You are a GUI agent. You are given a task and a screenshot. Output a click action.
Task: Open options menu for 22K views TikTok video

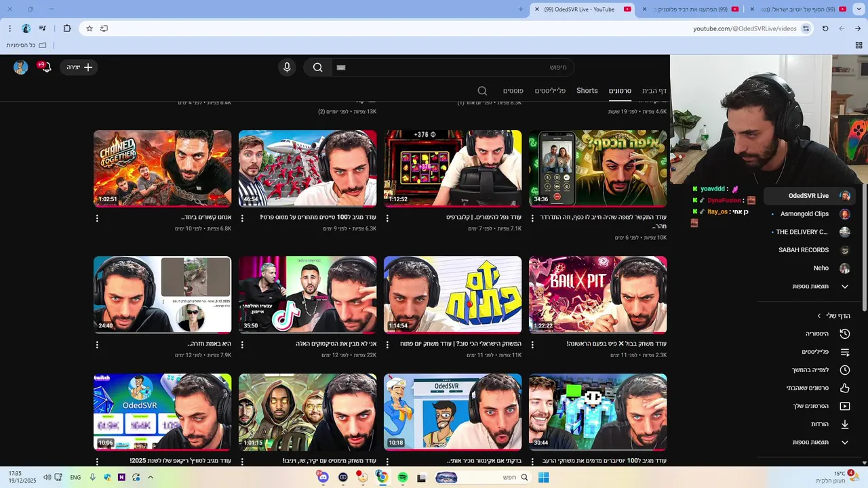242,344
